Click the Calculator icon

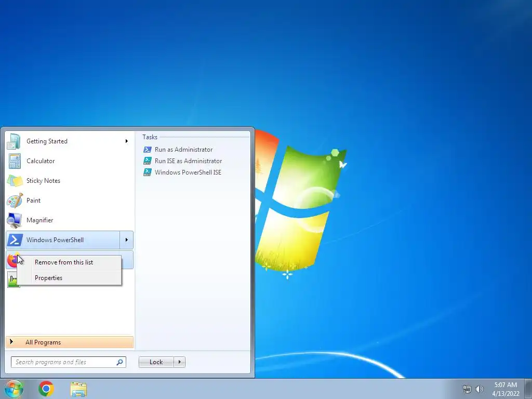coord(15,161)
